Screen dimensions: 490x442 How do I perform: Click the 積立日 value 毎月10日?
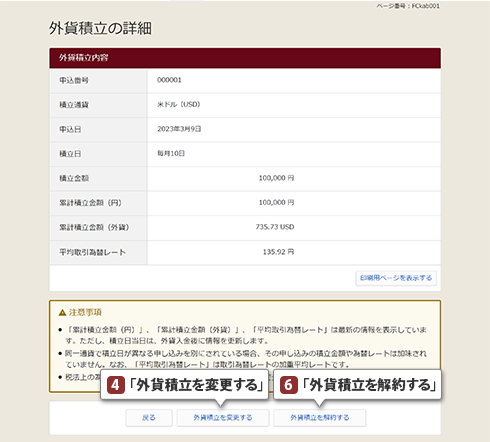point(171,153)
